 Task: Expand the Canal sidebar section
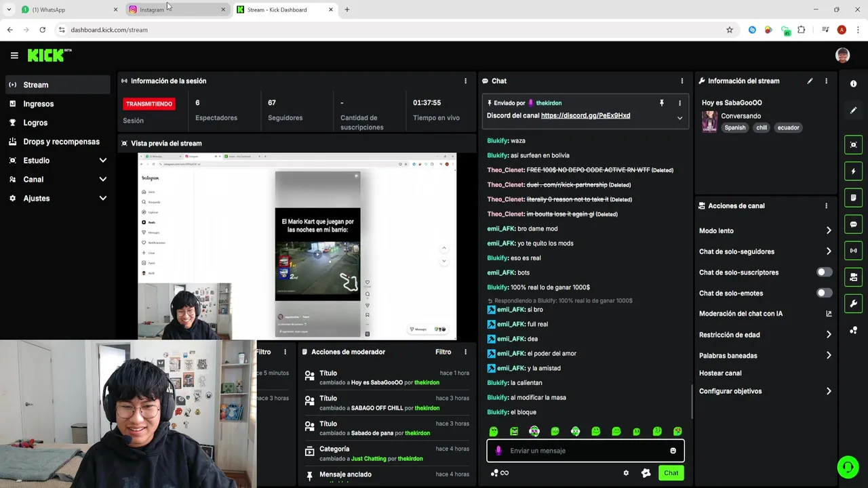[58, 180]
